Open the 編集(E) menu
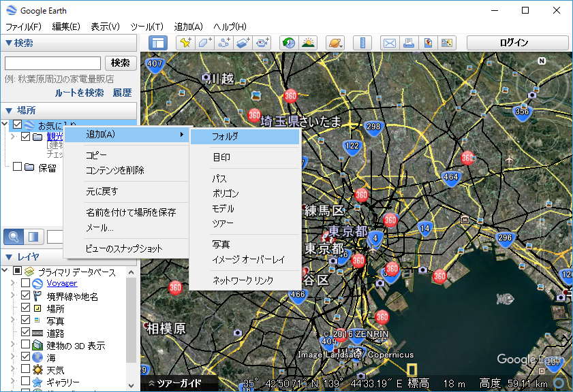Viewport: 573px width, 392px height. [x=66, y=27]
